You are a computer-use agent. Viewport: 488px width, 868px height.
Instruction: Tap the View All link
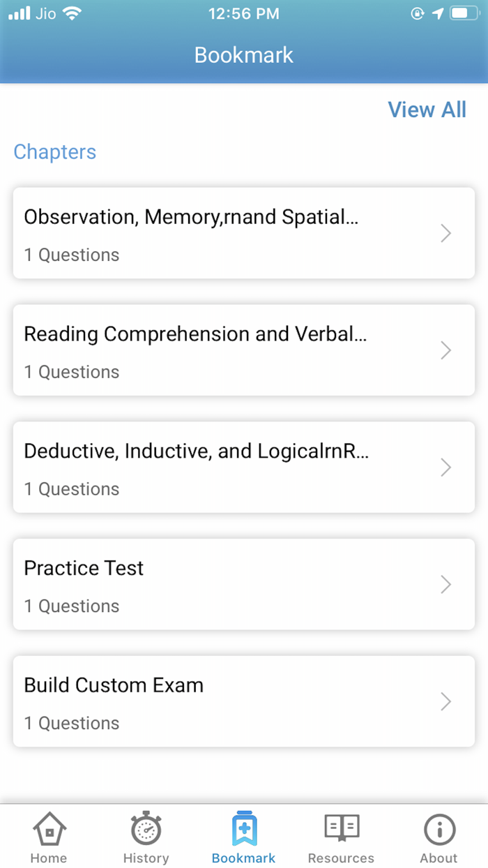coord(427,110)
